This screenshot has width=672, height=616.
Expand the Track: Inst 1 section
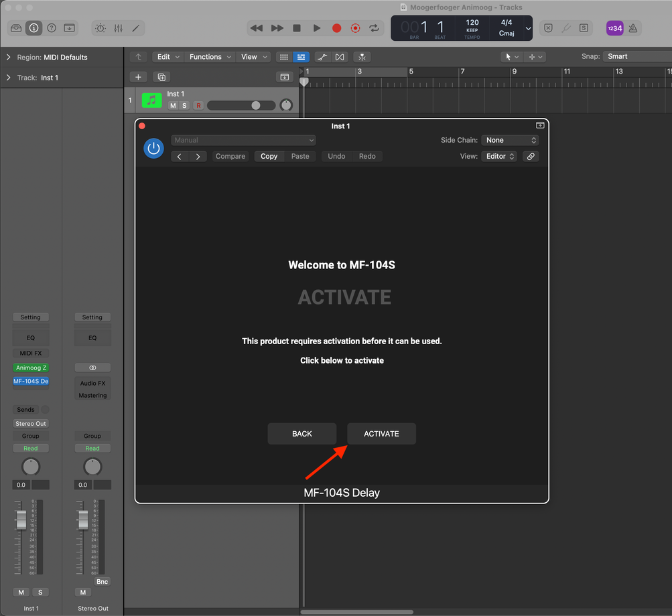[8, 78]
